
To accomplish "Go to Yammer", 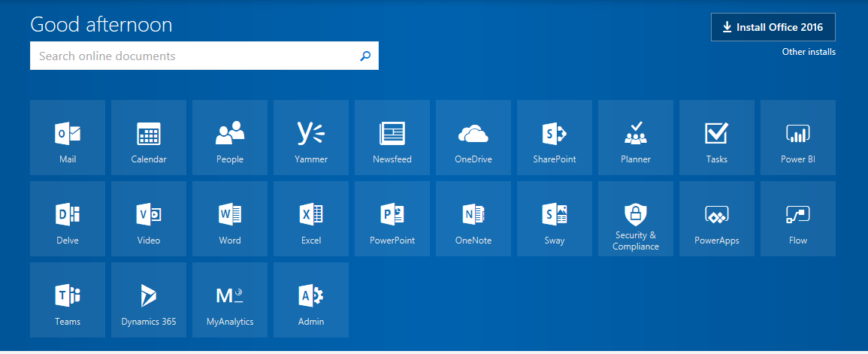I will coord(311,138).
